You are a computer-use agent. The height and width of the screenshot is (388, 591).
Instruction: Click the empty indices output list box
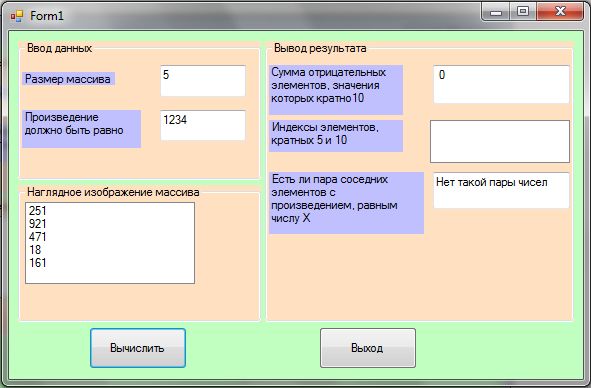(500, 141)
